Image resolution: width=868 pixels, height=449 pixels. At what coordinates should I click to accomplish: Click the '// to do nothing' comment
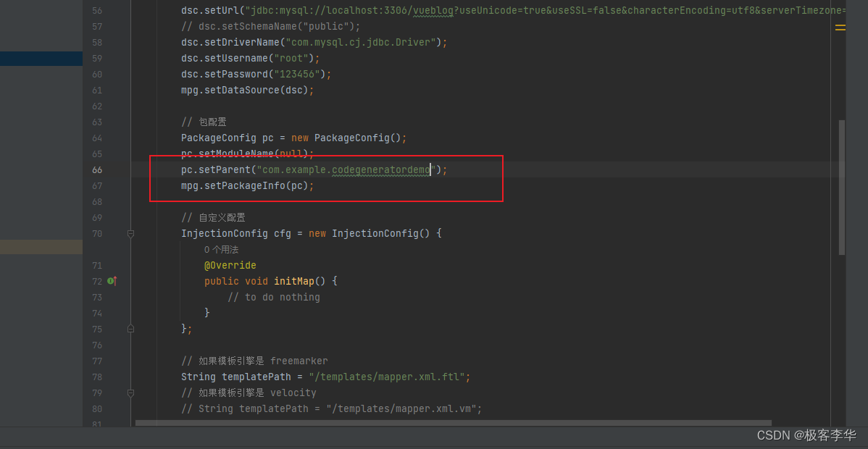pyautogui.click(x=274, y=298)
